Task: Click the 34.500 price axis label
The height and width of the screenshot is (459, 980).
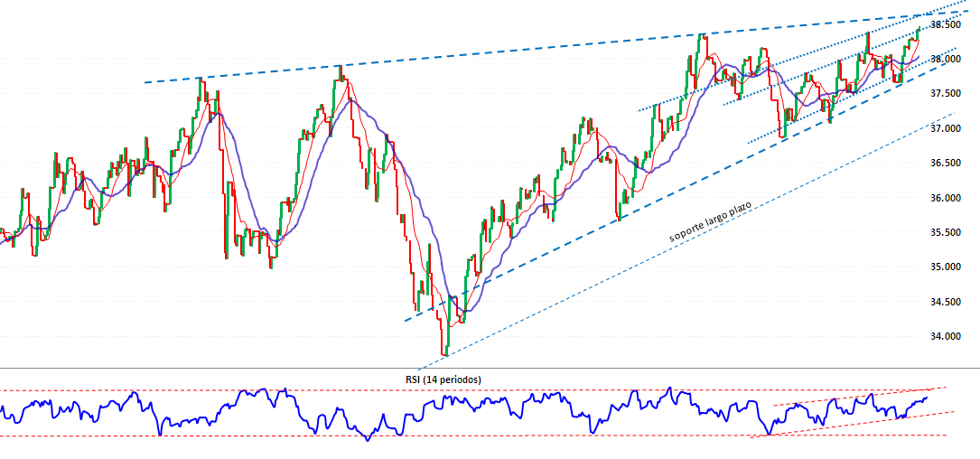Action: click(945, 302)
